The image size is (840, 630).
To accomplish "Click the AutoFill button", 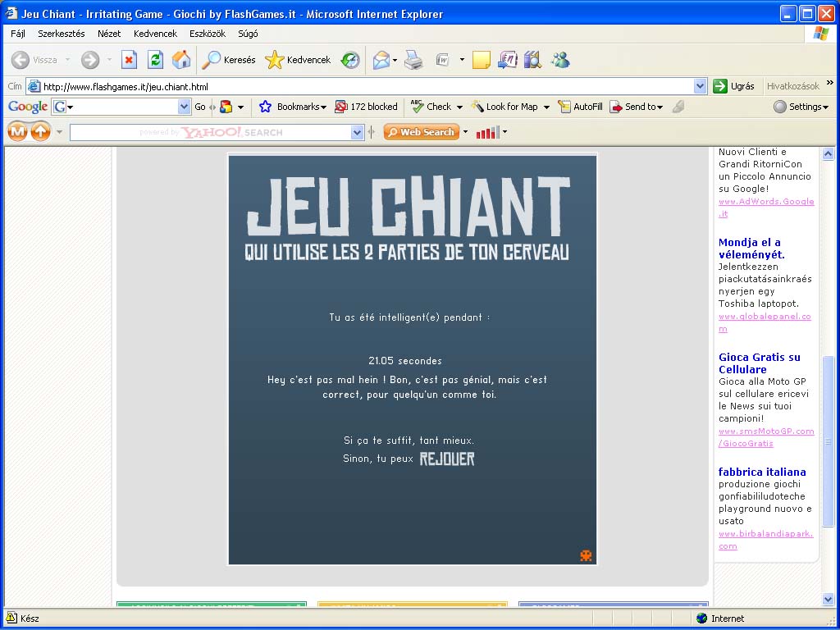I will click(x=580, y=107).
